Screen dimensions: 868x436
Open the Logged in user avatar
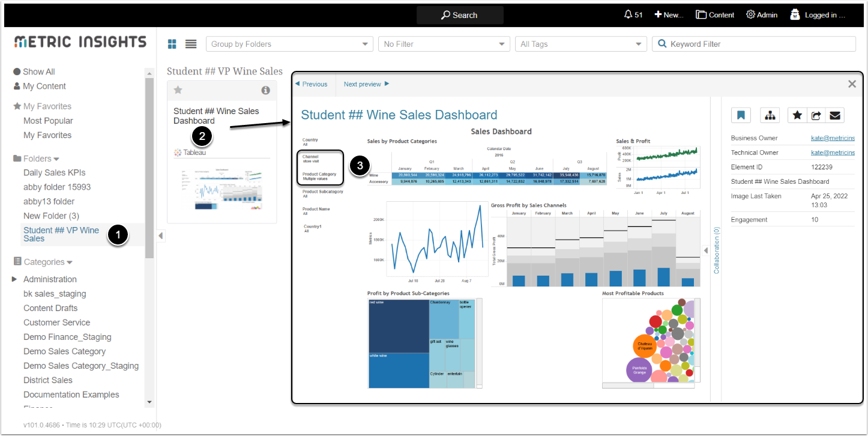tap(795, 15)
